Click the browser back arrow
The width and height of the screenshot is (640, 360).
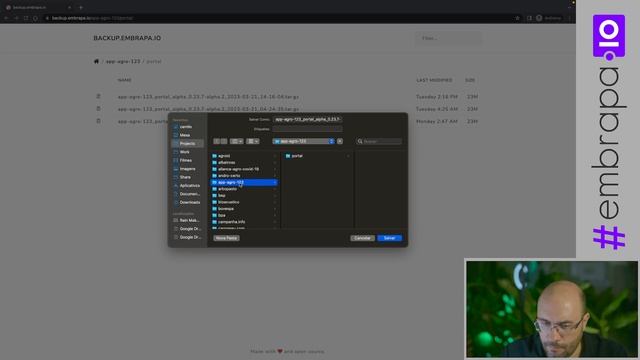6,18
